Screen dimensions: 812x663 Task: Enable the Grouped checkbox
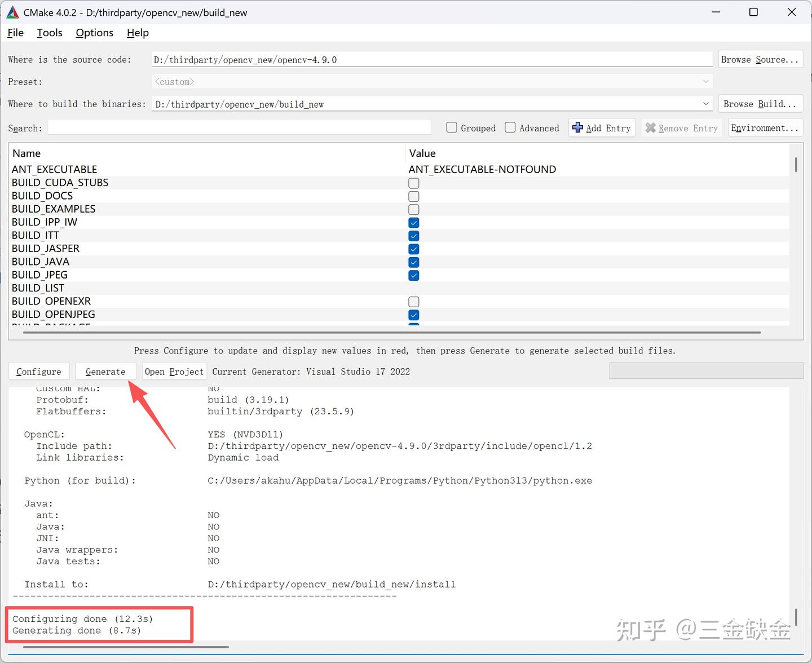[x=451, y=127]
